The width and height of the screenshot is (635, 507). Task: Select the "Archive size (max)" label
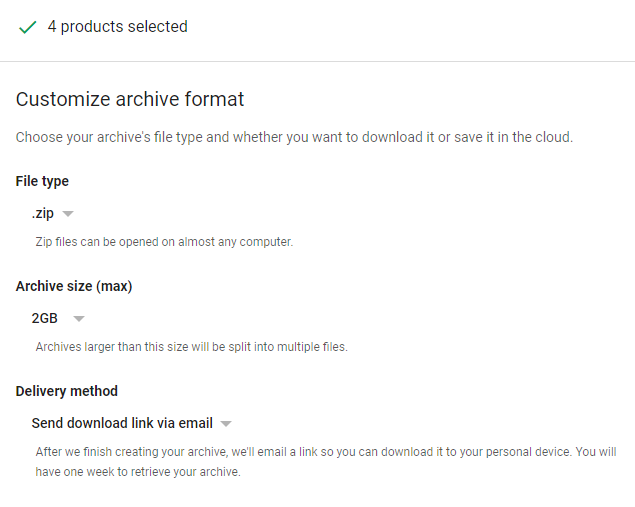74,286
